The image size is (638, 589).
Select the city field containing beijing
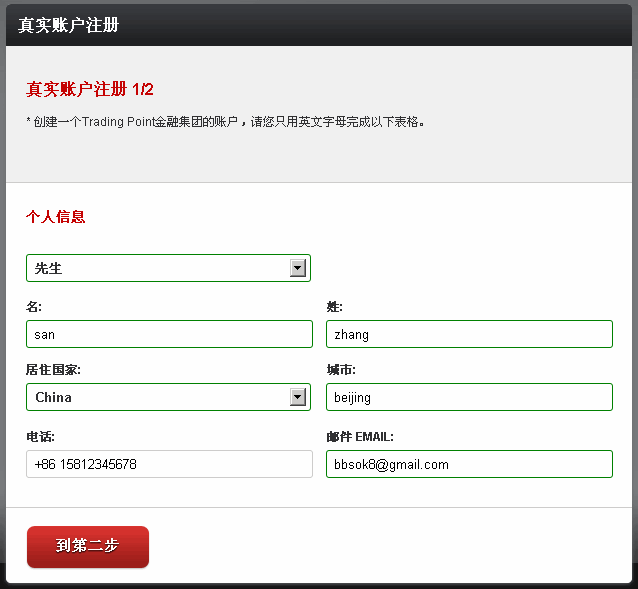(x=469, y=397)
